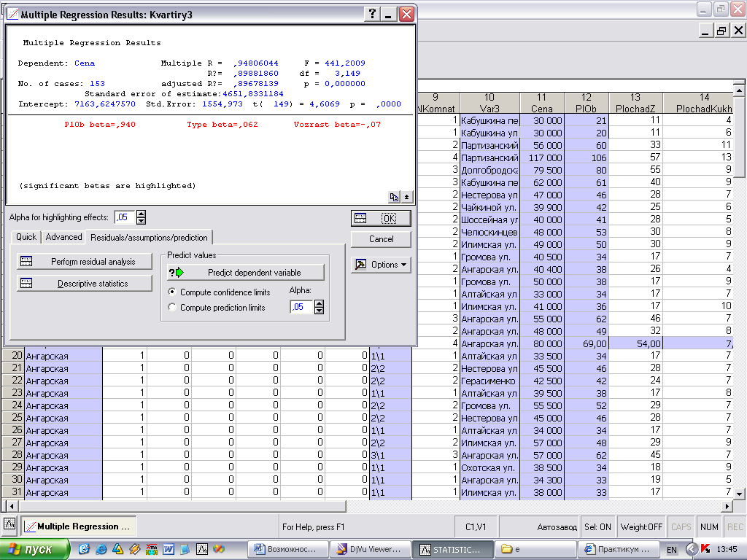
Task: Click the Kaspersky icon in the system tray
Action: 705,548
